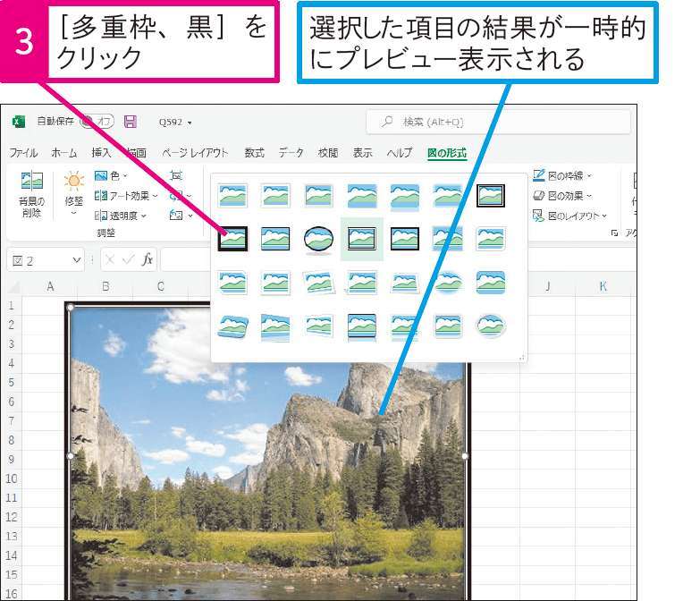The image size is (700, 601).
Task: Select column J header
Action: click(547, 286)
